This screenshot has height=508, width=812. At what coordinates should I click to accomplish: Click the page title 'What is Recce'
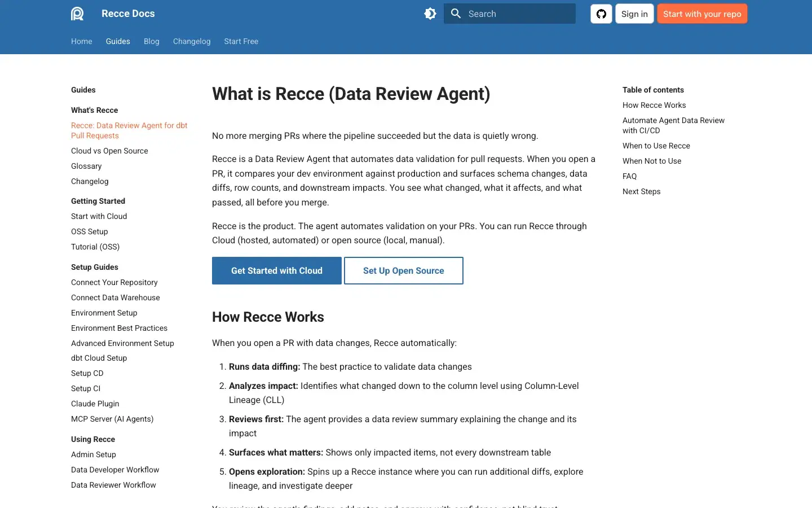click(x=351, y=94)
